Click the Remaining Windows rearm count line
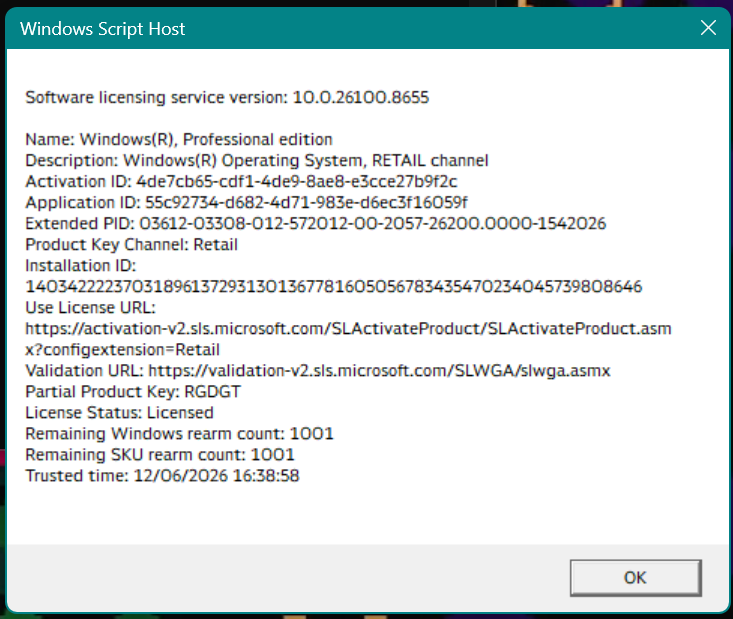This screenshot has width=733, height=619. coord(179,433)
